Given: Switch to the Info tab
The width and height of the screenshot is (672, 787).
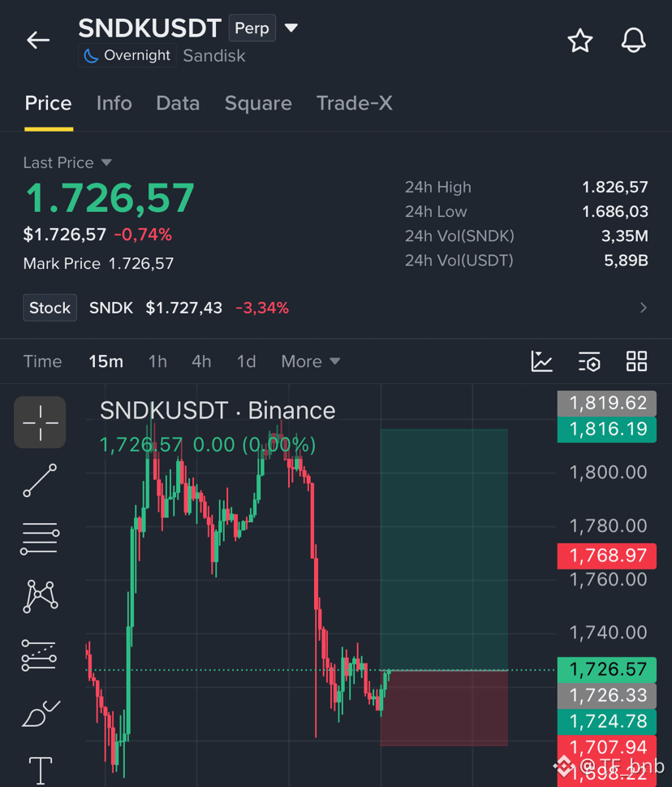Looking at the screenshot, I should coord(114,103).
